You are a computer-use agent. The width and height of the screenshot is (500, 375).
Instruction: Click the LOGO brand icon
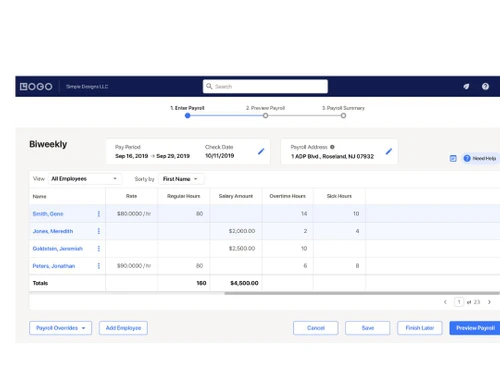point(36,87)
